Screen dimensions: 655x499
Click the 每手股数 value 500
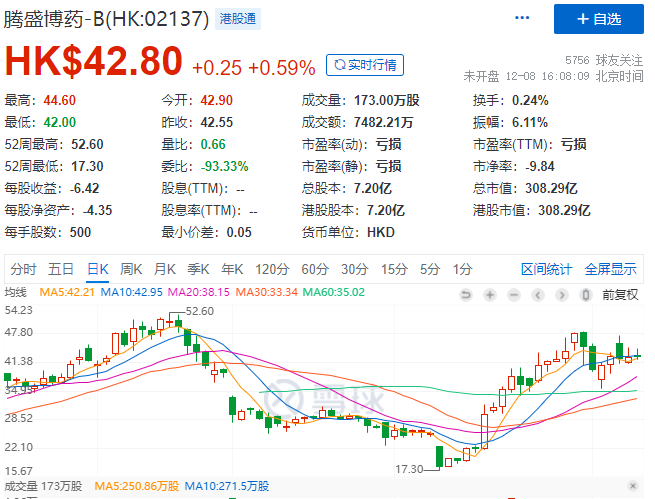[80, 232]
